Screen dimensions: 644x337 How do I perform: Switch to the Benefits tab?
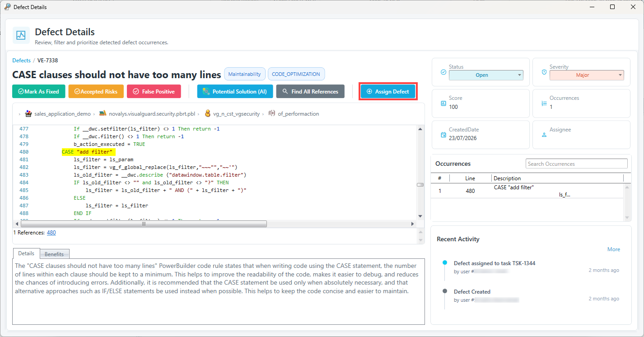(x=54, y=254)
